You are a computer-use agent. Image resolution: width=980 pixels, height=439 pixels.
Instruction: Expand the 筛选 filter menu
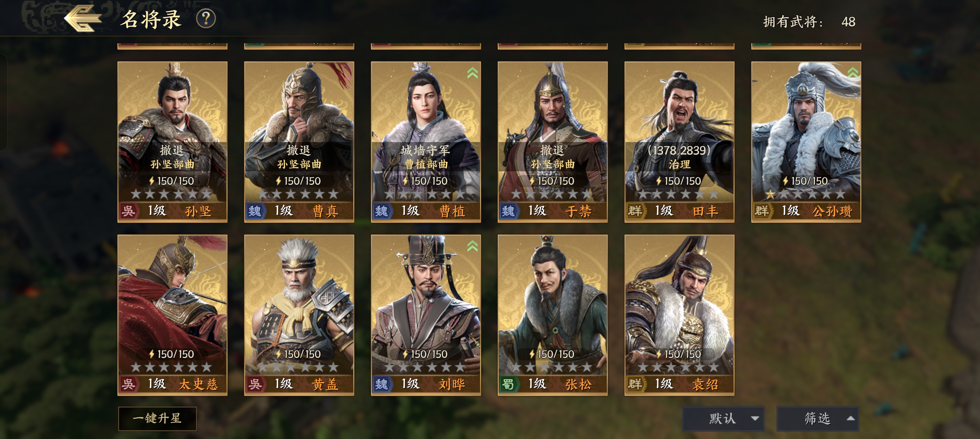coord(818,419)
